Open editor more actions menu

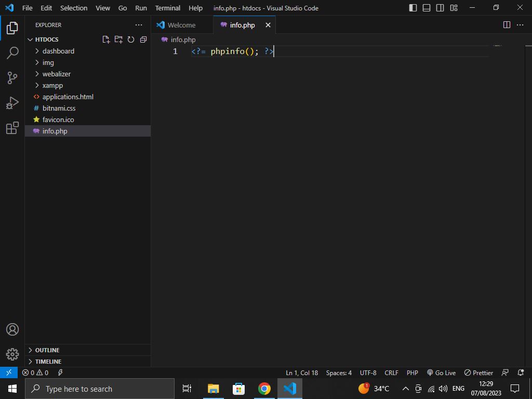(520, 25)
